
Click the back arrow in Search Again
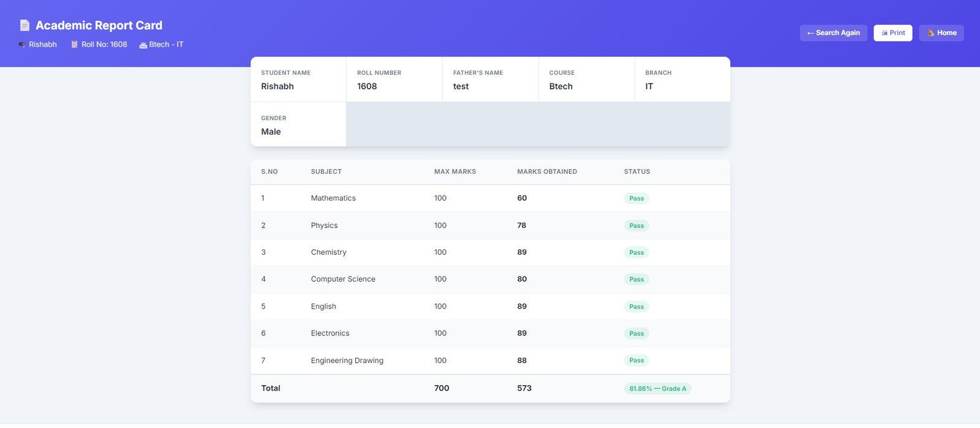coord(810,33)
